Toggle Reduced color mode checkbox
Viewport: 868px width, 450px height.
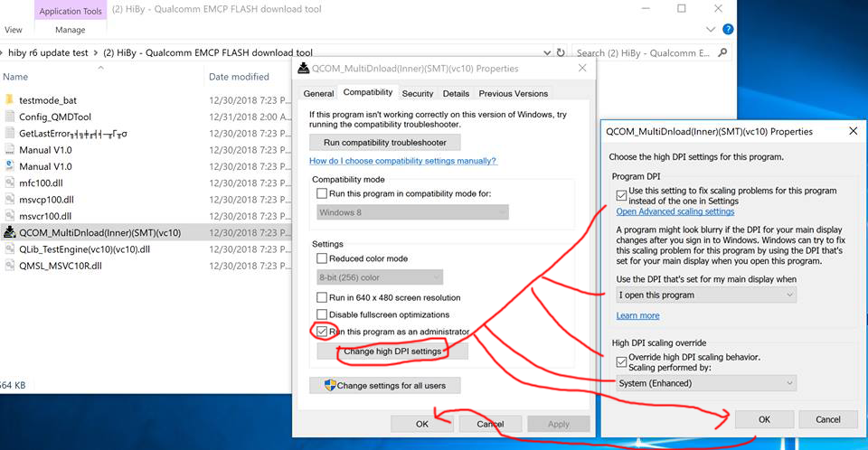[x=322, y=258]
